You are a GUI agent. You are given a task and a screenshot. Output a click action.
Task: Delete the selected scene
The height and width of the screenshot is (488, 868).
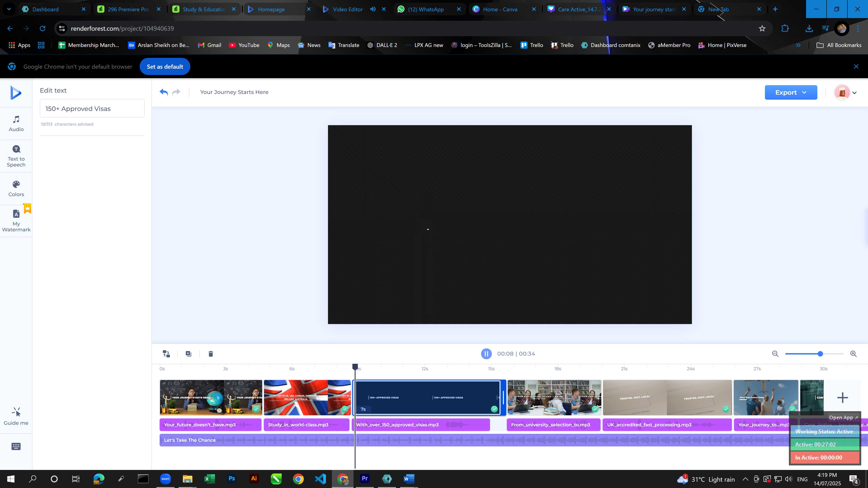211,354
